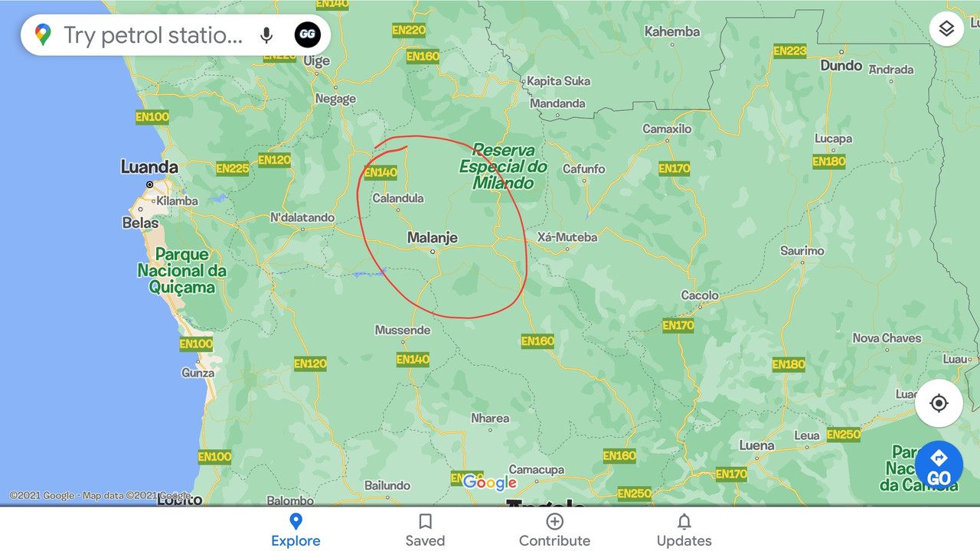Tap the blue GO directions button
980x551 pixels.
pos(939,465)
